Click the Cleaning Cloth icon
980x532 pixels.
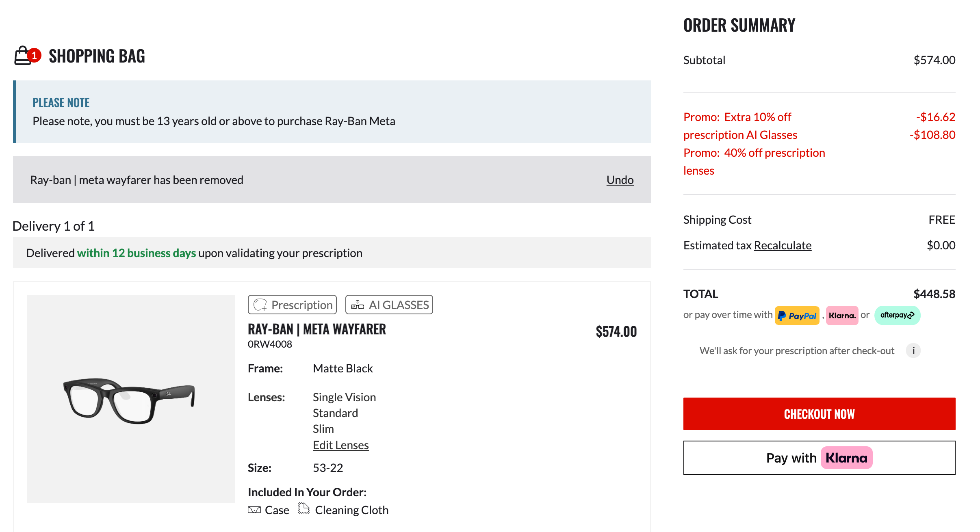[x=304, y=508]
